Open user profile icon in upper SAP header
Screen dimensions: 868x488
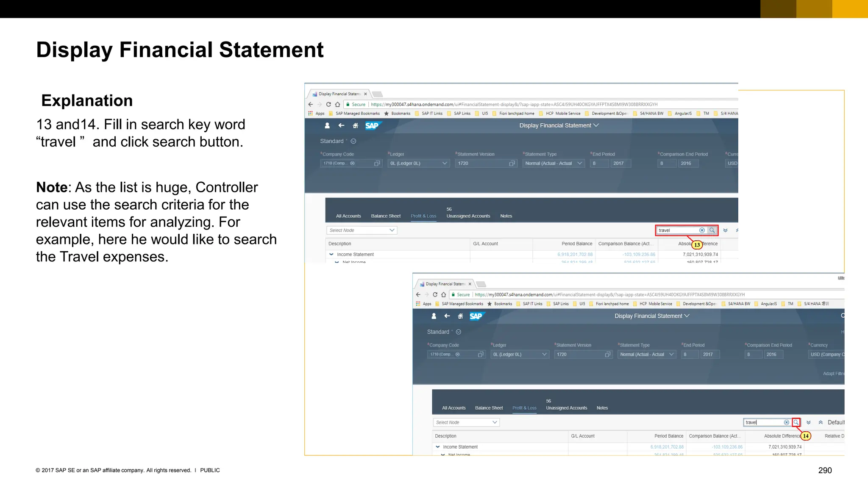click(327, 126)
